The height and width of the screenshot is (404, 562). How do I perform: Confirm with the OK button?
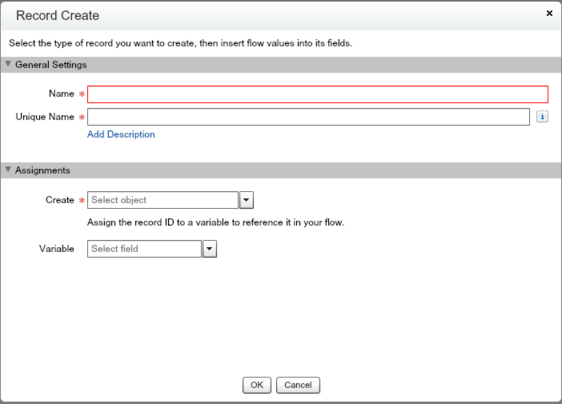257,385
